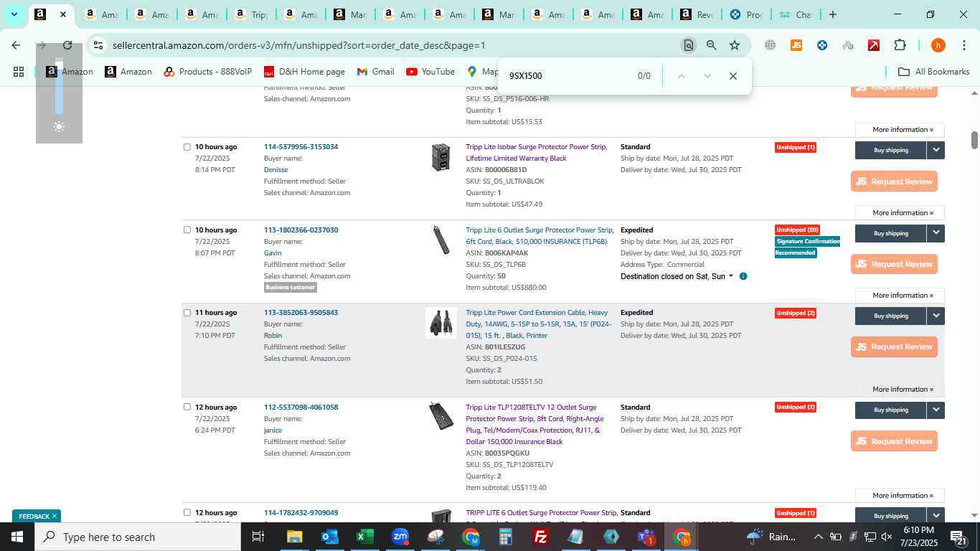The height and width of the screenshot is (551, 980).
Task: Open order 113-1802366-0237030 details
Action: tap(301, 230)
